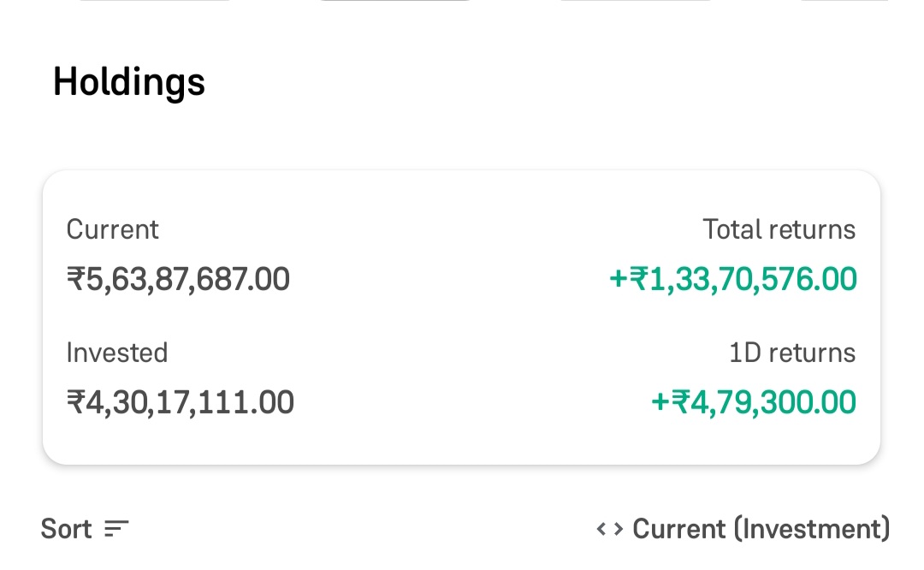Click the angle brackets switch icon
Screen dimensions: 924x570
609,530
